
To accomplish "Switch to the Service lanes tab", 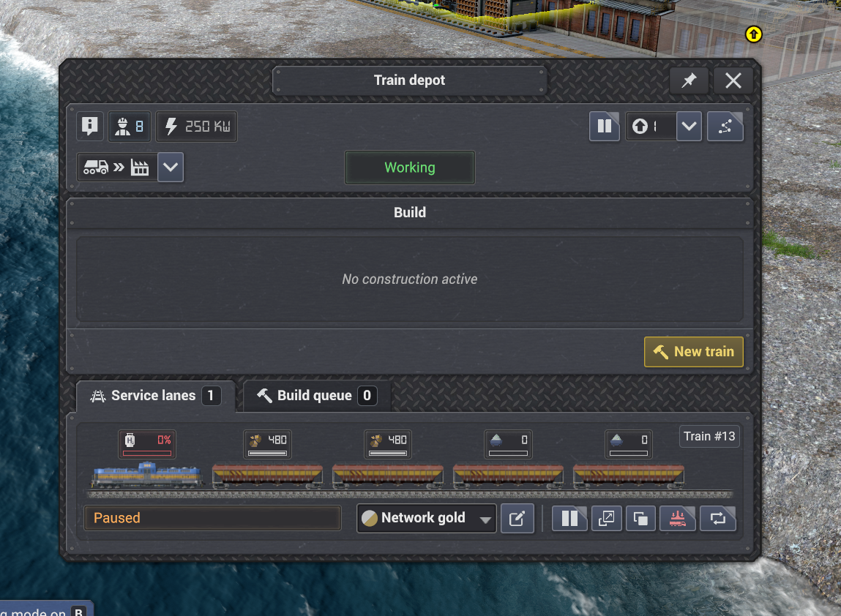I will pyautogui.click(x=156, y=396).
